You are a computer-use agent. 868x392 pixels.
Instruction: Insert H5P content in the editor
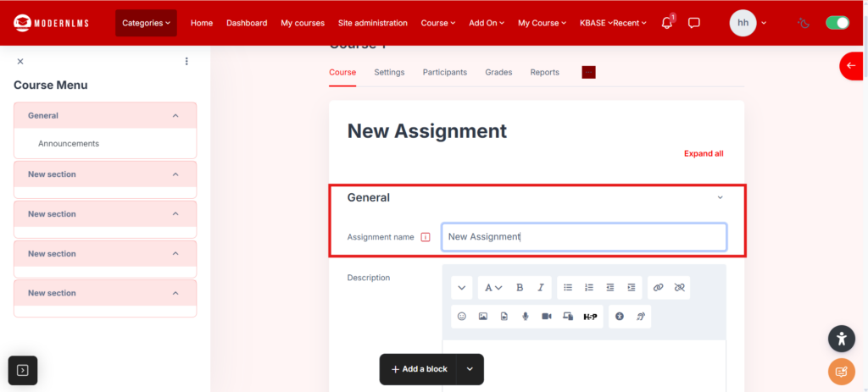tap(591, 317)
